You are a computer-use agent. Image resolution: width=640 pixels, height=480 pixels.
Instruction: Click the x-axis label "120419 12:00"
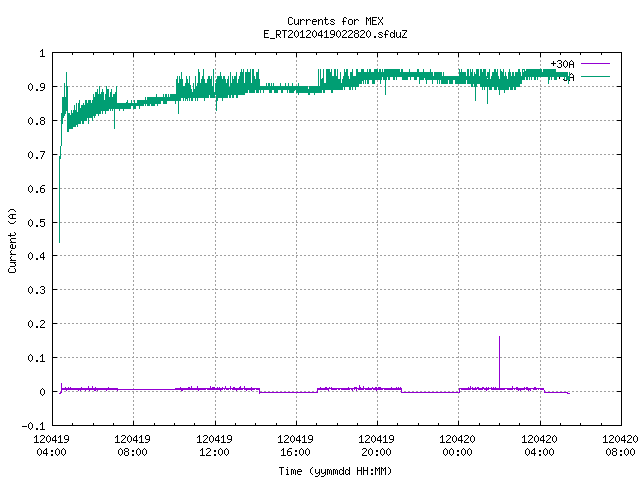click(x=214, y=446)
